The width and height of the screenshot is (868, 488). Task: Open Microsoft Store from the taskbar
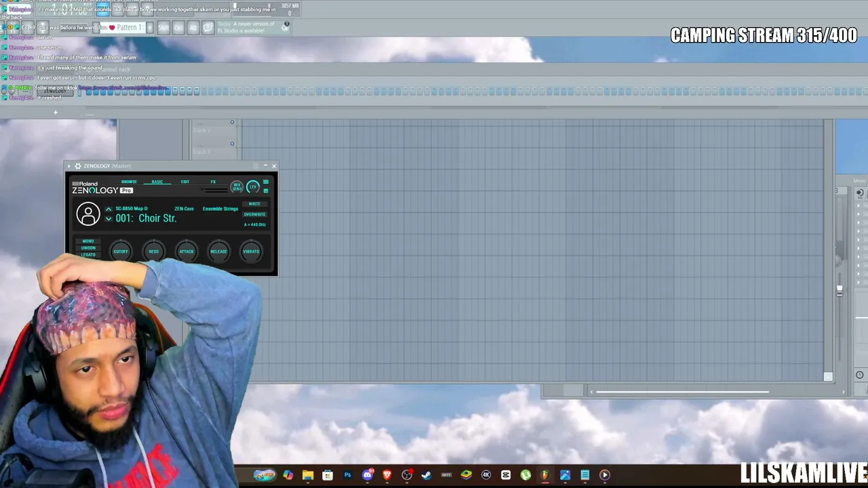(x=328, y=475)
